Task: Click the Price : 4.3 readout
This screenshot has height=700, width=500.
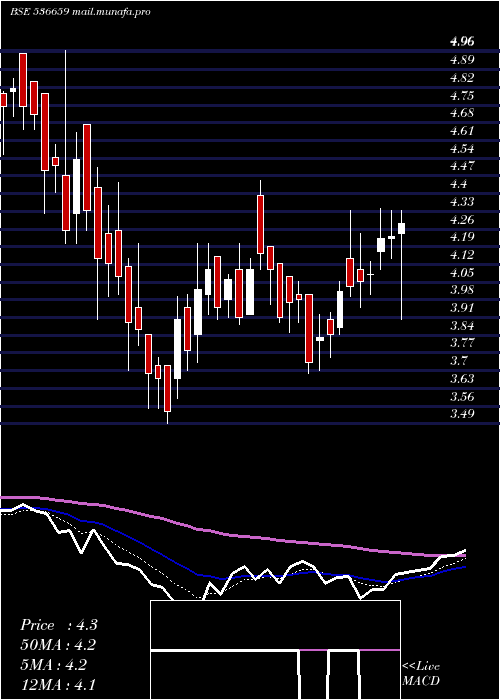Action: (59, 625)
